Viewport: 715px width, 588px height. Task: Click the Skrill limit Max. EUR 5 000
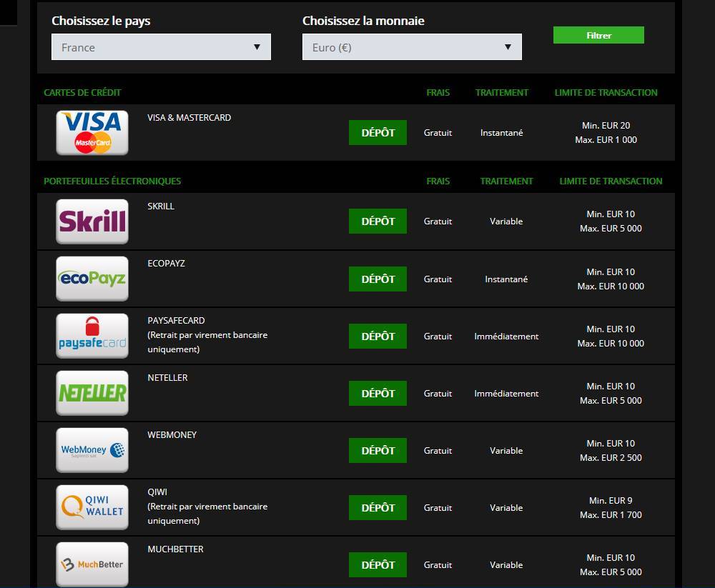(611, 229)
